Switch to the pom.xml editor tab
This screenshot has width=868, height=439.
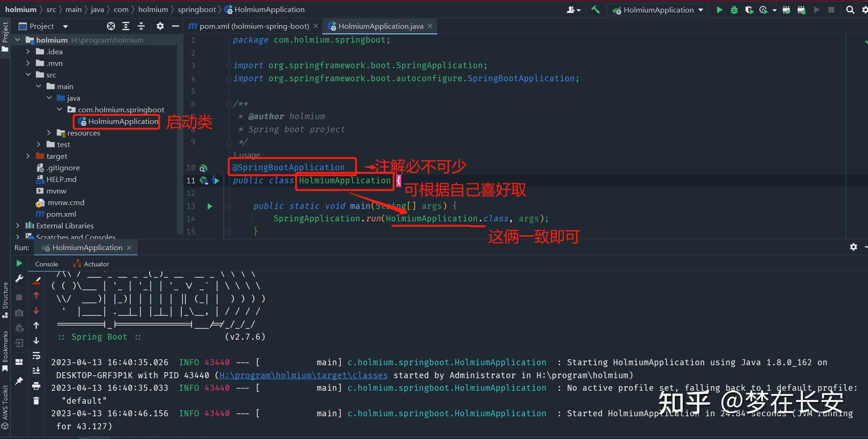(x=253, y=26)
